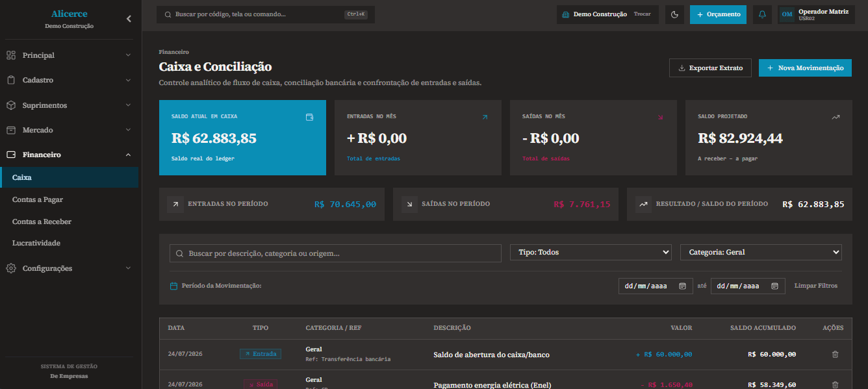Delete the Pagamento energia elétrica row
This screenshot has width=868, height=389.
[x=835, y=384]
